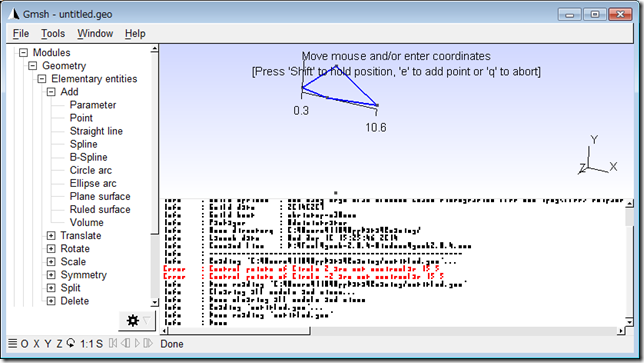644x363 pixels.
Task: Click the log horizontal scroll right arrow
Action: click(621, 331)
